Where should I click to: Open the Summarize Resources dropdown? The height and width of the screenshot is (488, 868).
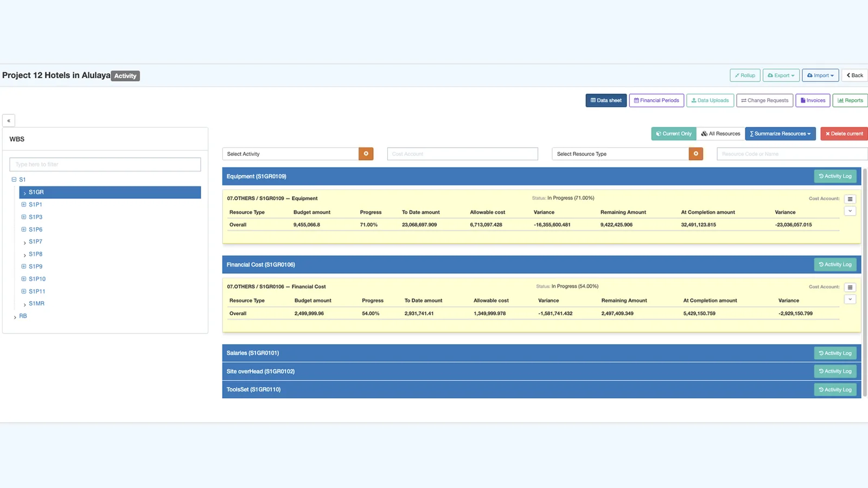click(780, 134)
